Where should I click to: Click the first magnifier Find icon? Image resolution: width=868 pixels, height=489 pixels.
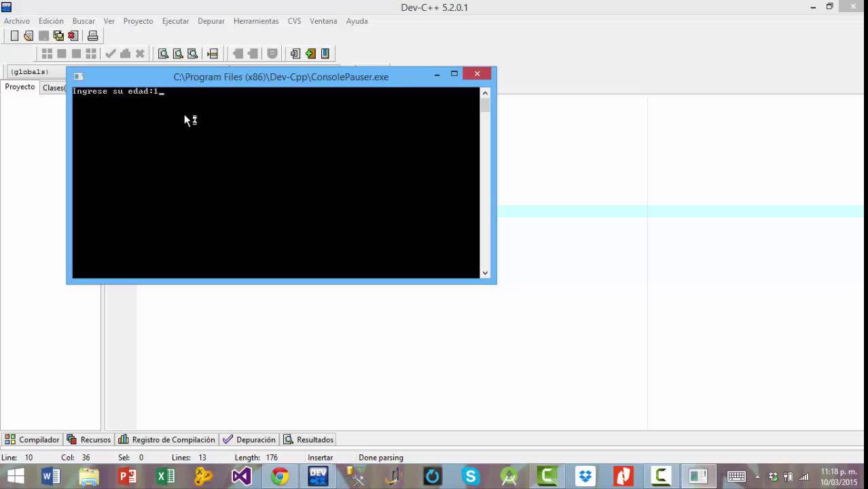click(163, 54)
